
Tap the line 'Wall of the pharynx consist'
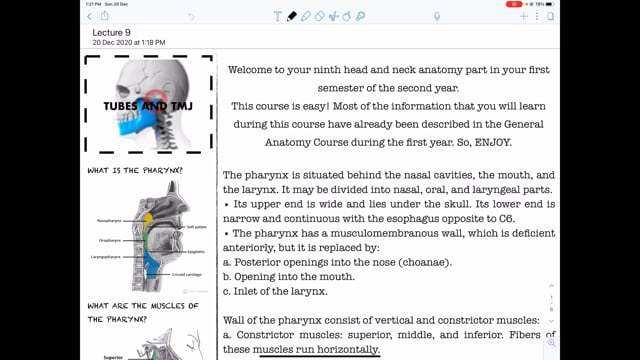tap(381, 320)
